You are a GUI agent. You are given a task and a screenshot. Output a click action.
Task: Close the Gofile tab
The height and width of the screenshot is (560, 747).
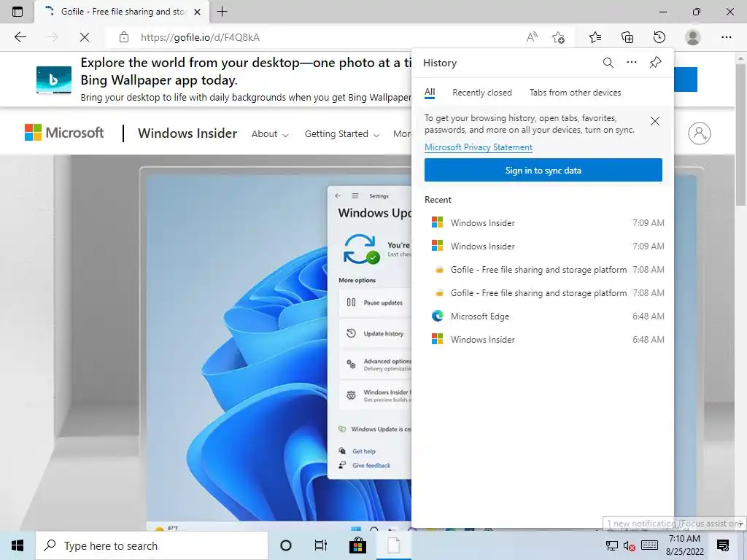197,12
